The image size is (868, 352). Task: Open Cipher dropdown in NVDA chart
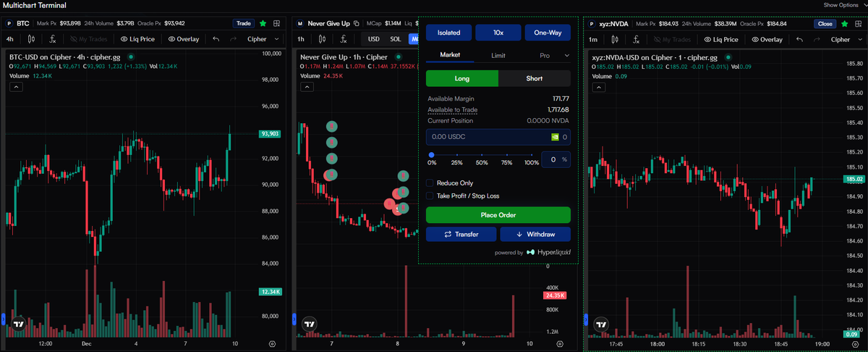tap(845, 39)
